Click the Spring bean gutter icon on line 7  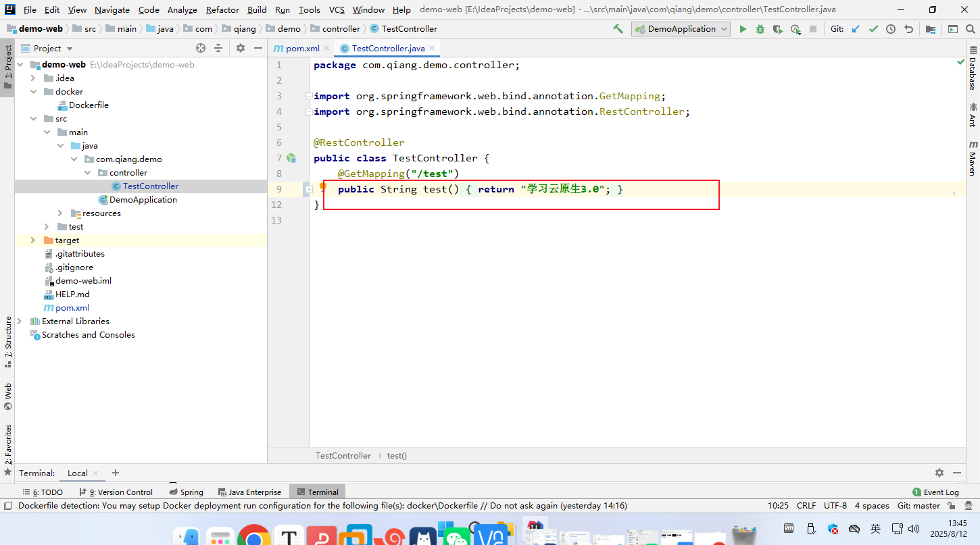(x=291, y=158)
